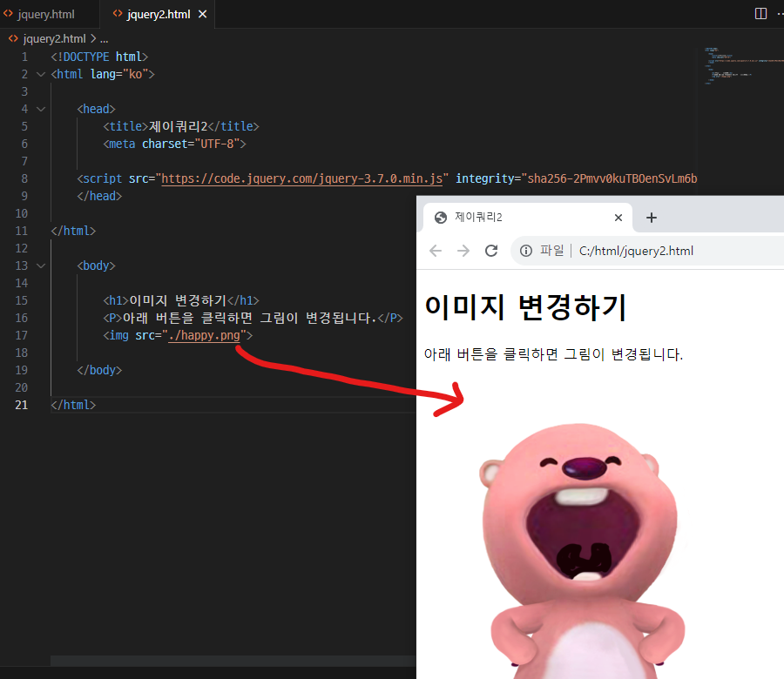Click the split editor icon
784x679 pixels.
pyautogui.click(x=760, y=13)
